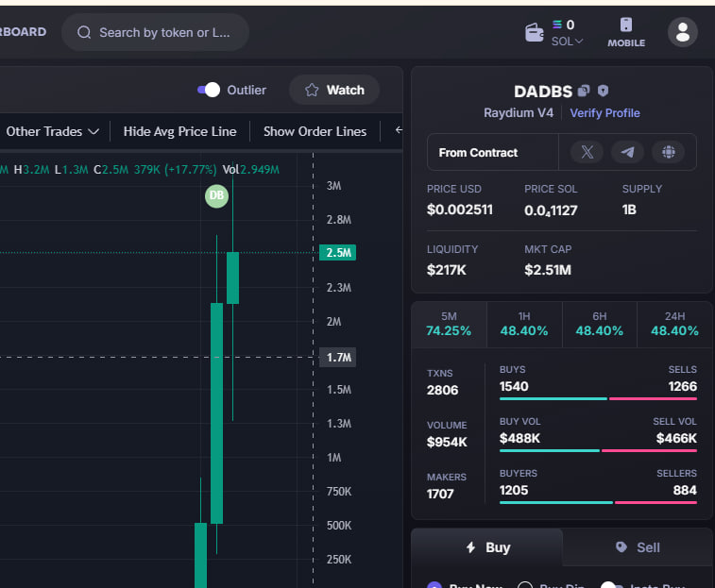The width and height of the screenshot is (715, 588).
Task: Switch to the 24H timeframe tab
Action: [x=674, y=325]
